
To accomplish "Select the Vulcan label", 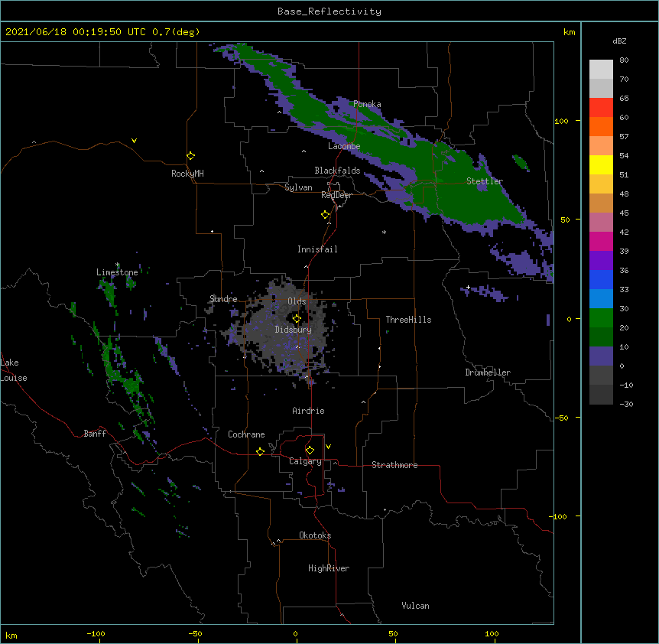I will click(415, 606).
